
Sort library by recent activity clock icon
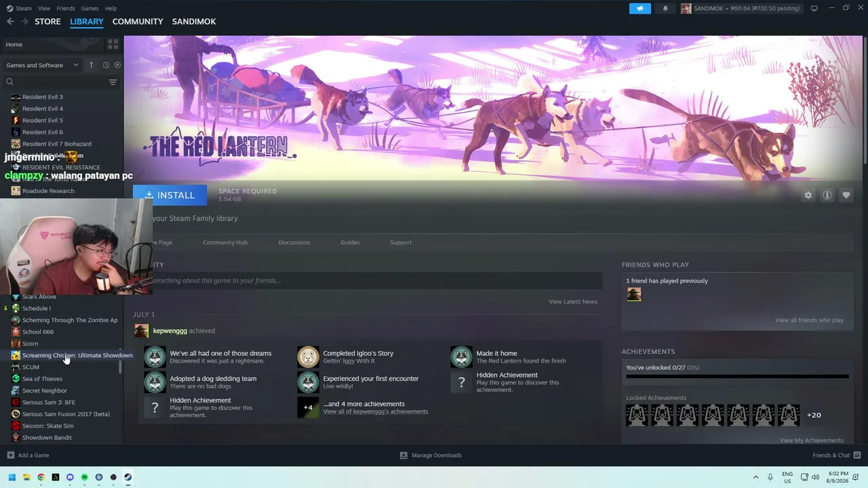coord(106,65)
